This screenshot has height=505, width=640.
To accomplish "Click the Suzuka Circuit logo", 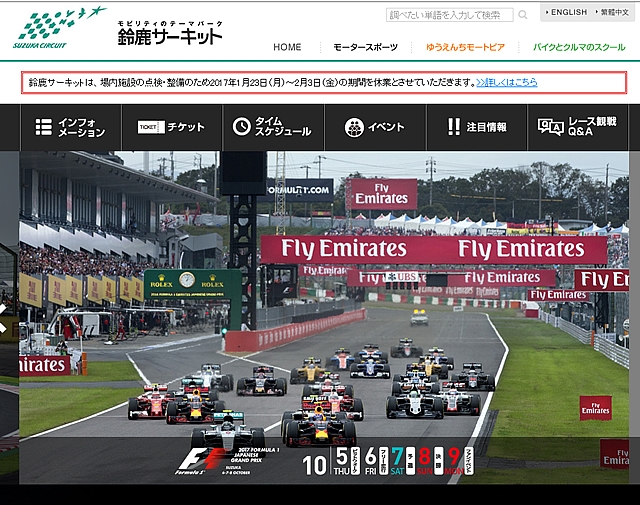I will pos(59,28).
